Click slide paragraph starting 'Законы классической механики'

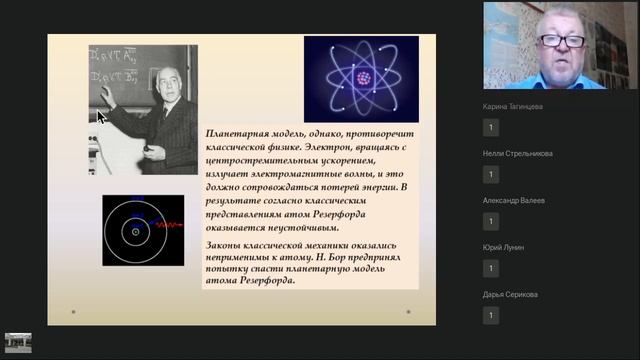click(302, 263)
